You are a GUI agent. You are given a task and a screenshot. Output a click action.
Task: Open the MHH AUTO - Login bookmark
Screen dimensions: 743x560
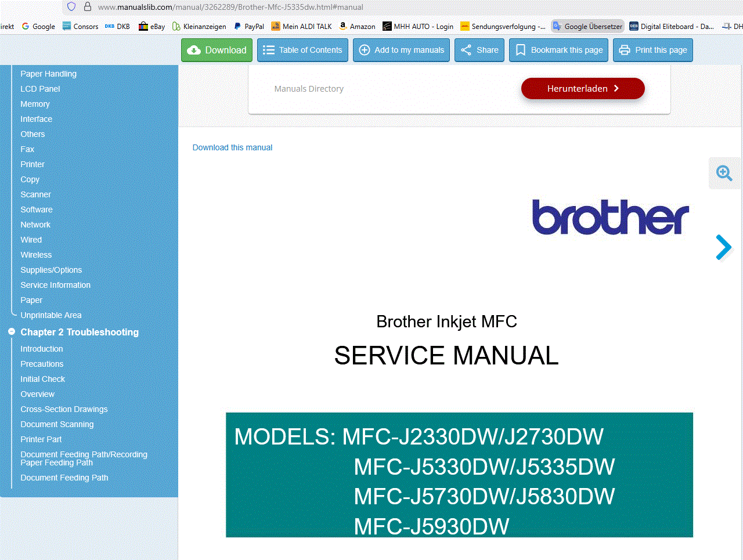pyautogui.click(x=418, y=26)
